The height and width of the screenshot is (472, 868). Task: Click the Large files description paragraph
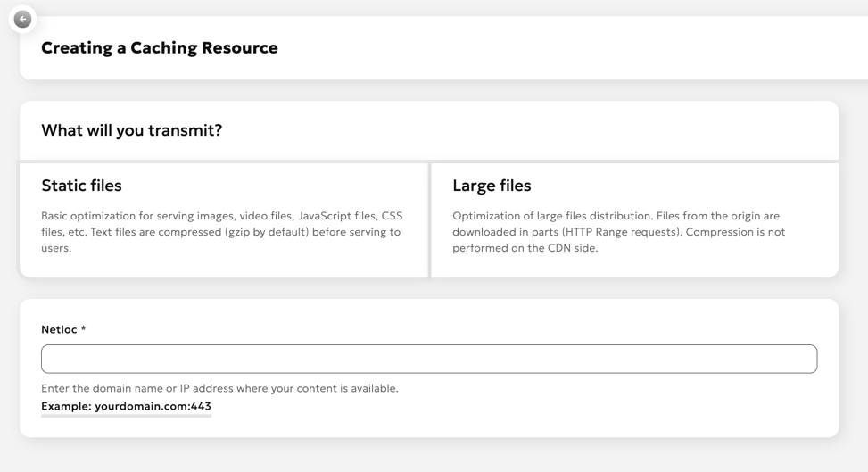[618, 232]
